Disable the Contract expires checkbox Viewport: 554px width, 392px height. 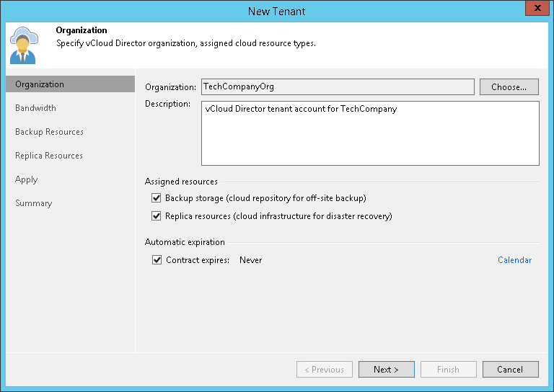[x=157, y=260]
